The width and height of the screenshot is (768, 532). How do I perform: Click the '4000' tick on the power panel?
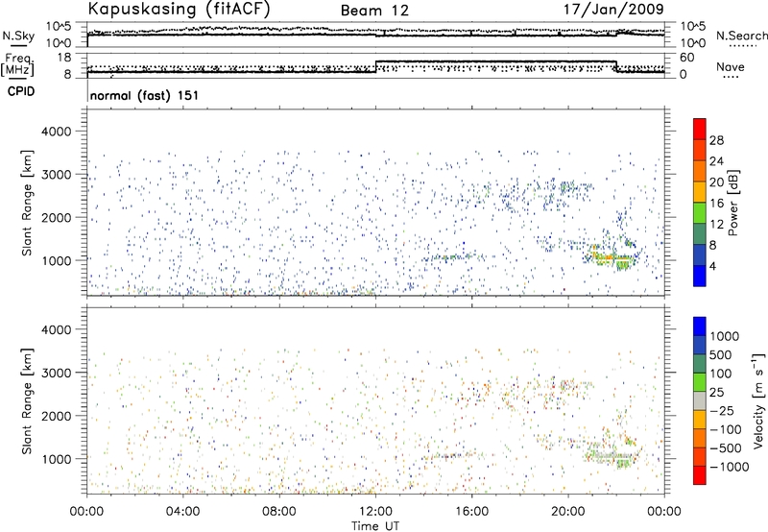click(x=56, y=132)
